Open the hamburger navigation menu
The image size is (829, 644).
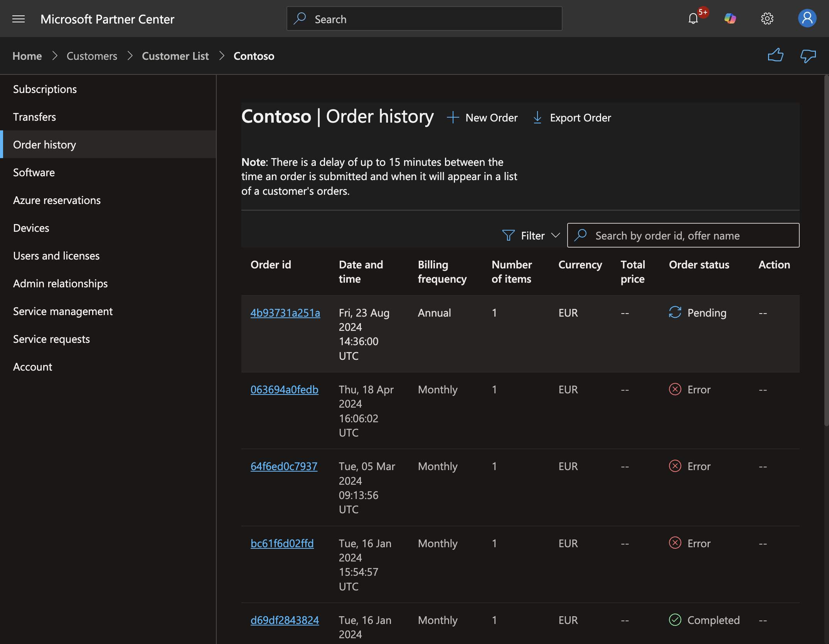pos(19,19)
